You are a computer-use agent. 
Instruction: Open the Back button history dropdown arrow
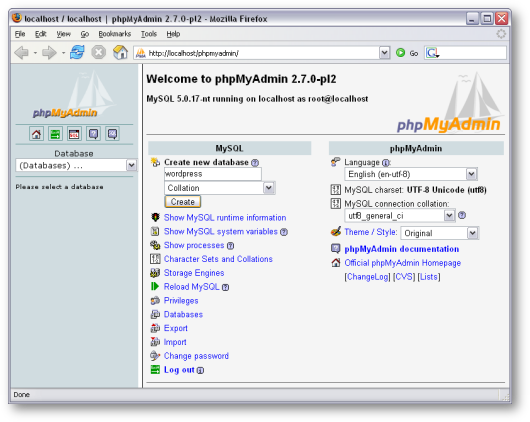[x=35, y=53]
